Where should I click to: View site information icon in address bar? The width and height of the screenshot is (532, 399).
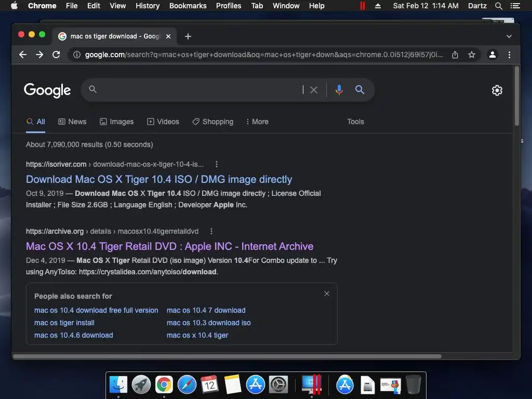pyautogui.click(x=77, y=55)
